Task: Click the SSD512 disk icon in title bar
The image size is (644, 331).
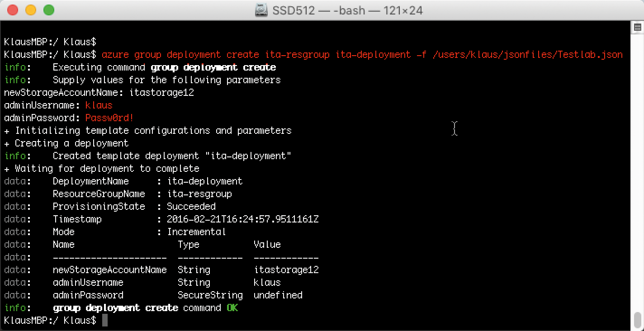Action: click(x=261, y=10)
